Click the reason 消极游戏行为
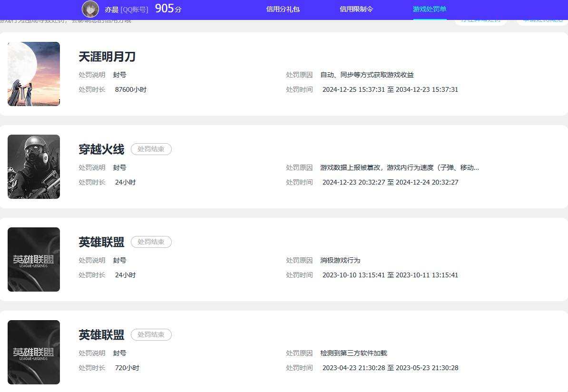Image resolution: width=568 pixels, height=392 pixels. coord(340,261)
